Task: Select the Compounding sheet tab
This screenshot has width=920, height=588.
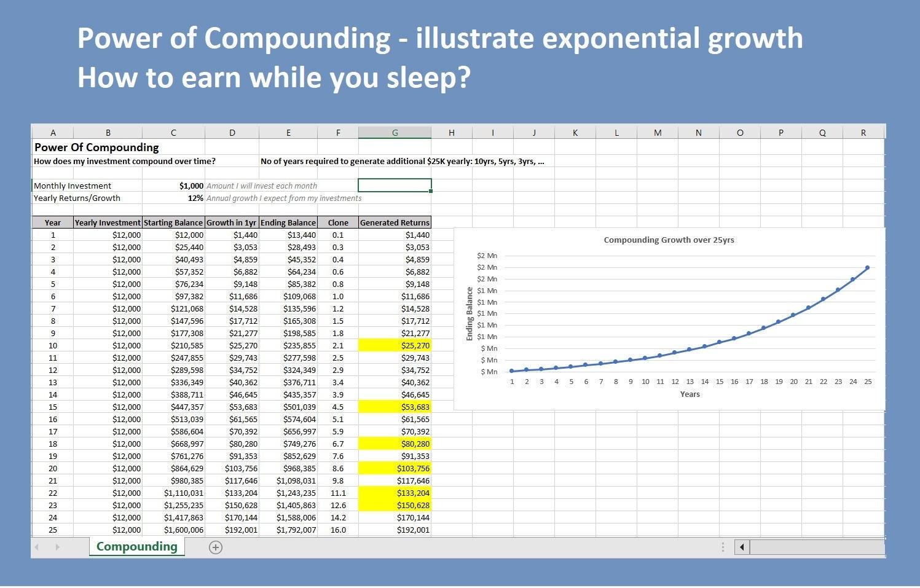Action: point(136,546)
